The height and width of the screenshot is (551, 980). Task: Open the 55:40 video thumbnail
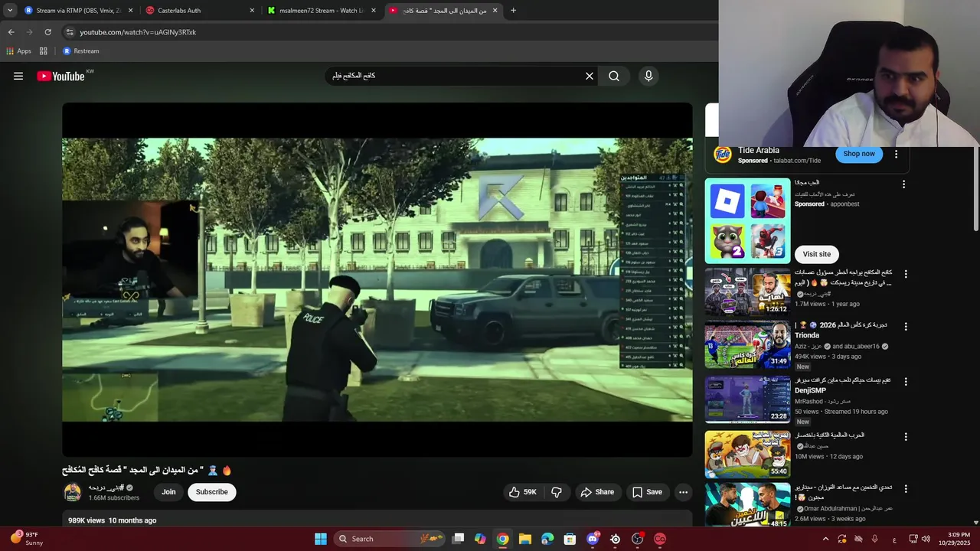pyautogui.click(x=747, y=454)
